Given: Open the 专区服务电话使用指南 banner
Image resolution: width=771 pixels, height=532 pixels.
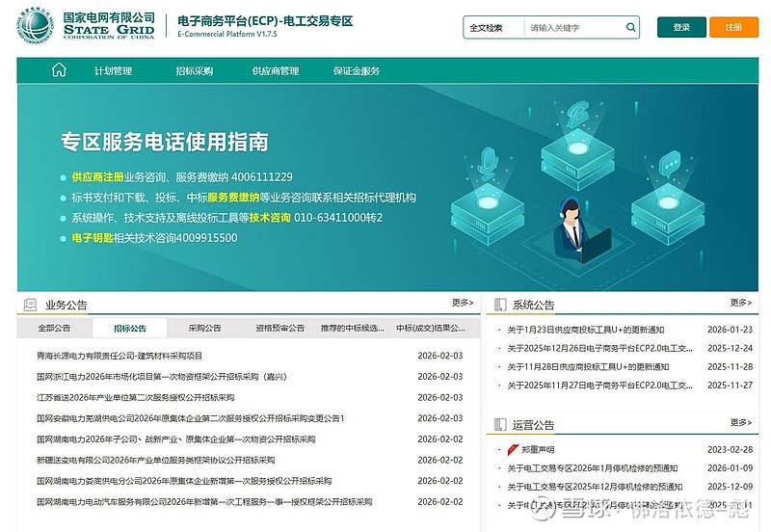Looking at the screenshot, I should pos(387,187).
